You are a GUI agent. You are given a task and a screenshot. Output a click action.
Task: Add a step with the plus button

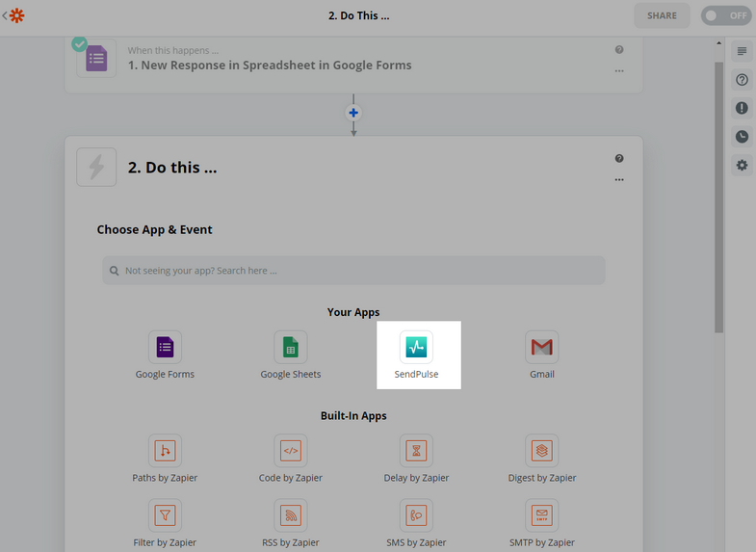click(x=353, y=113)
